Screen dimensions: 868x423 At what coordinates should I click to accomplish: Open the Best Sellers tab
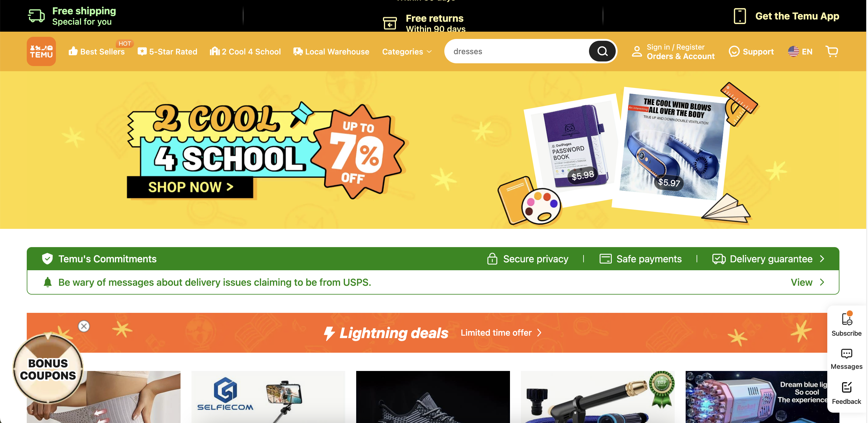pos(96,52)
